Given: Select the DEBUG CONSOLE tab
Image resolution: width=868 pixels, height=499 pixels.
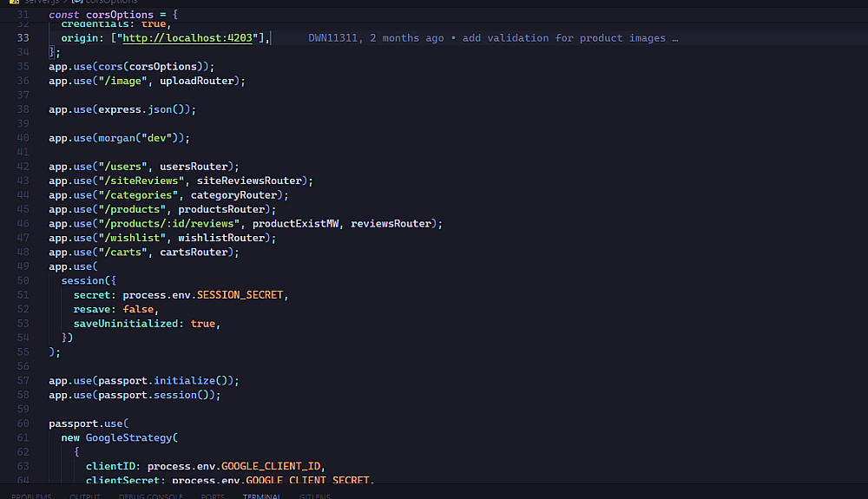Looking at the screenshot, I should (x=150, y=496).
